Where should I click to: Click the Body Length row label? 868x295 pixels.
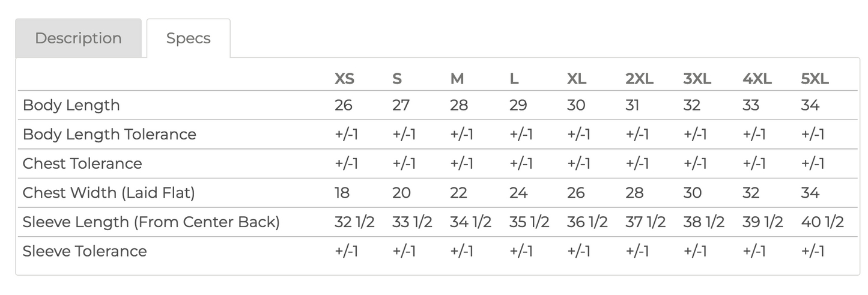(71, 105)
